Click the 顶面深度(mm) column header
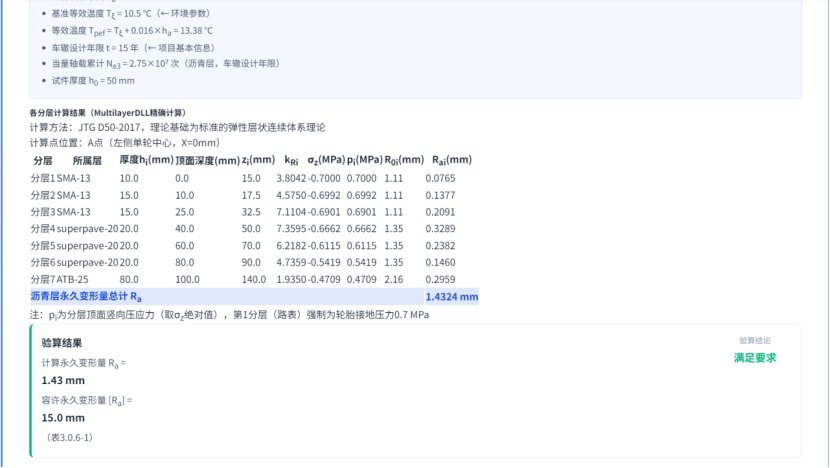 (208, 160)
